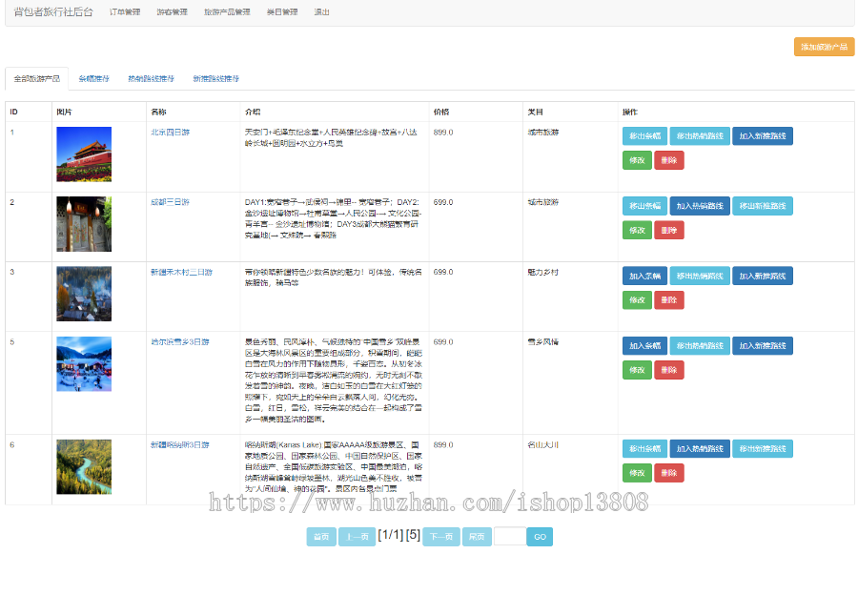Open the 订单管理 menu item
Screen dimensions: 858x616
[125, 12]
